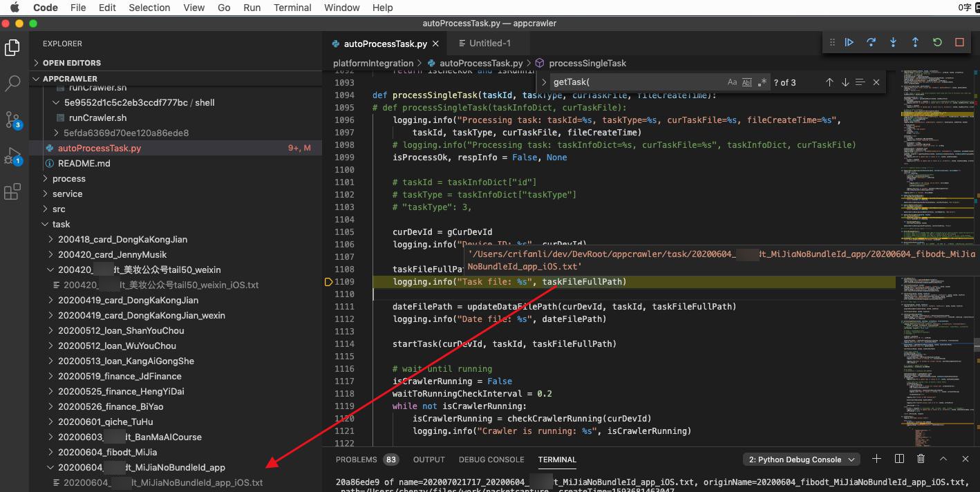The height and width of the screenshot is (492, 980).
Task: Open the File menu
Action: tap(78, 8)
